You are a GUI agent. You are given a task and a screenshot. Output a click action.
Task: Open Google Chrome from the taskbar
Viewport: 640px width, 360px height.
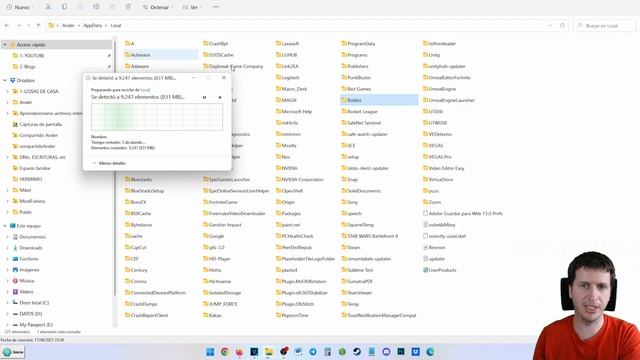[x=224, y=352]
